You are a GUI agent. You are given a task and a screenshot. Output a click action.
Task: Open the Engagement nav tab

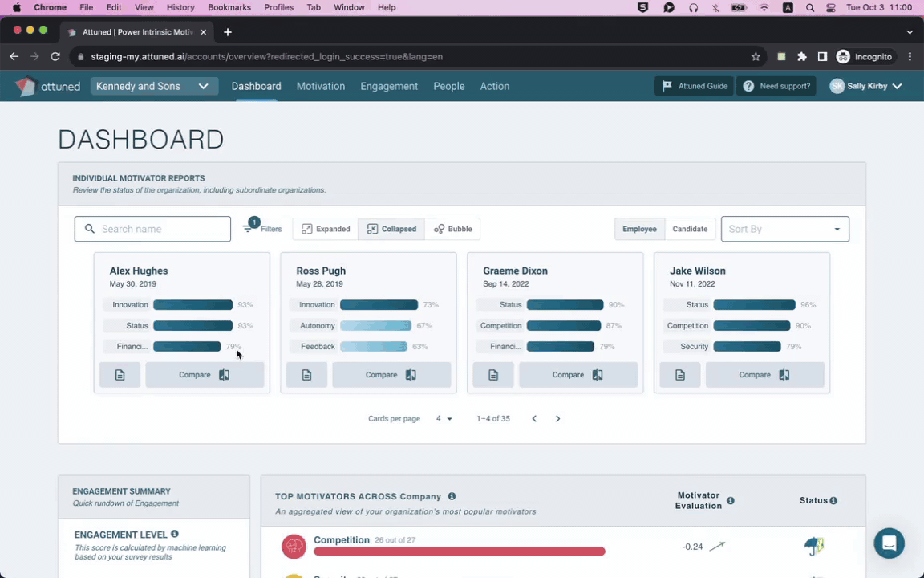(389, 86)
